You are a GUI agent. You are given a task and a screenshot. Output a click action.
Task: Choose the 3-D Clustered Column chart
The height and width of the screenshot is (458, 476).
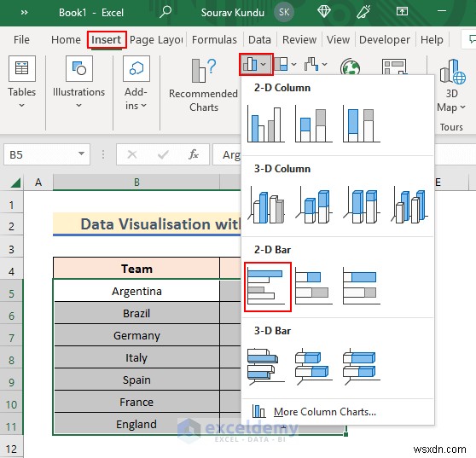pos(266,206)
